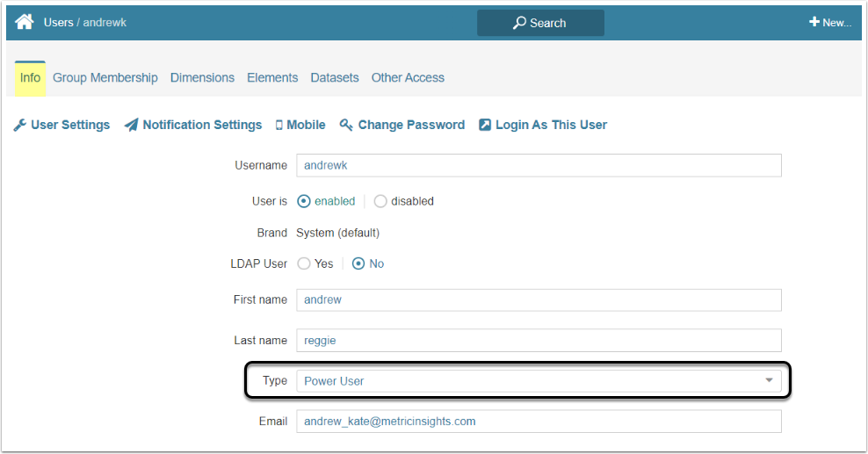Choose Yes for LDAP User
868x454 pixels.
tap(304, 263)
